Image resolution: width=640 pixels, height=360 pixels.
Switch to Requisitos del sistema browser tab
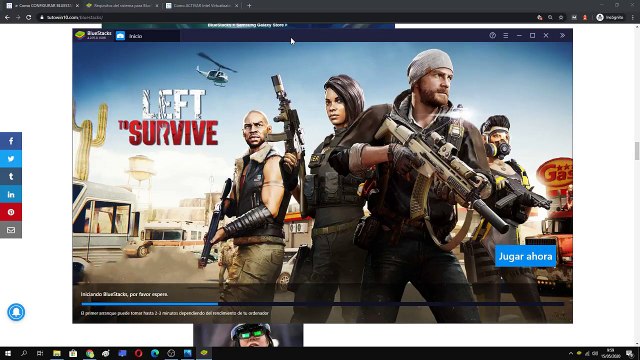(x=122, y=6)
